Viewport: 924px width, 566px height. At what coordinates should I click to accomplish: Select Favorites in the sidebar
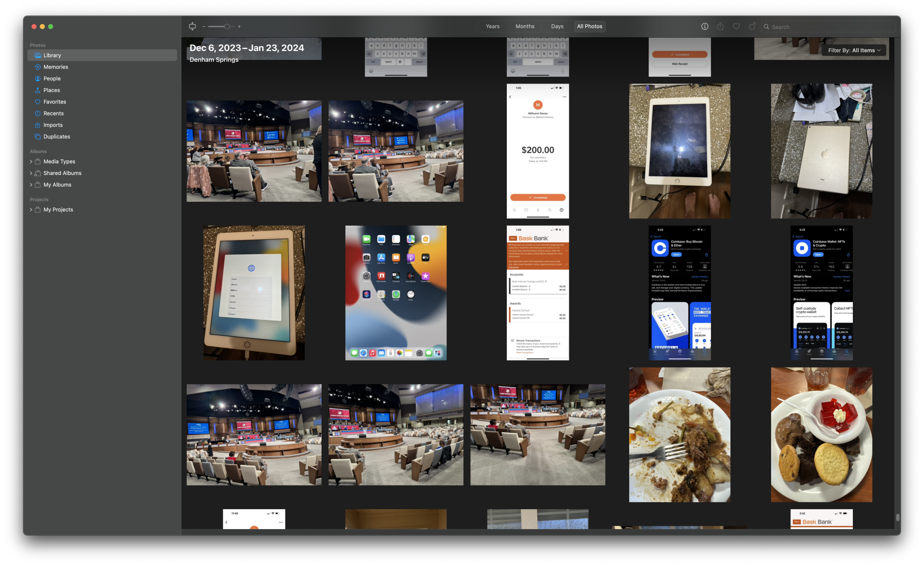coord(55,102)
